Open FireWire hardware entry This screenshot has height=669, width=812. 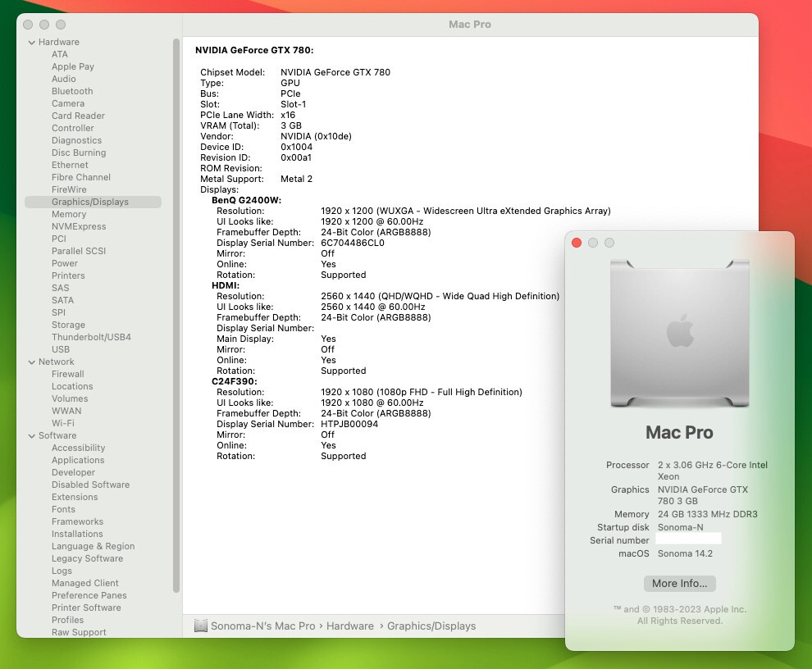[x=69, y=189]
